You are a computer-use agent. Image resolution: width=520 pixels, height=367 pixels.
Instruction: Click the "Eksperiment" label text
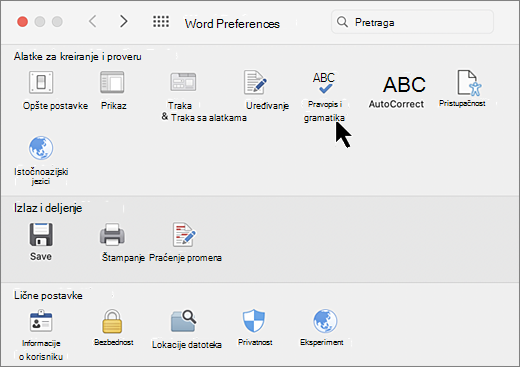pyautogui.click(x=322, y=342)
